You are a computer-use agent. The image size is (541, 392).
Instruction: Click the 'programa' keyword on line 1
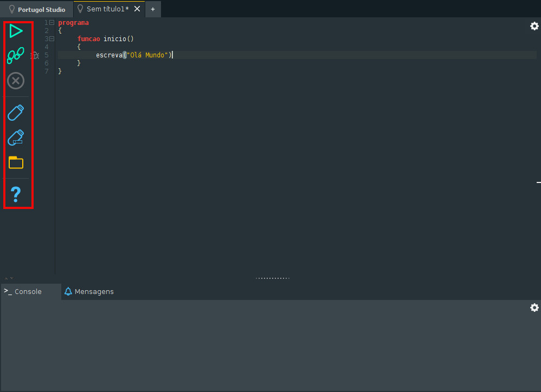[x=74, y=23]
